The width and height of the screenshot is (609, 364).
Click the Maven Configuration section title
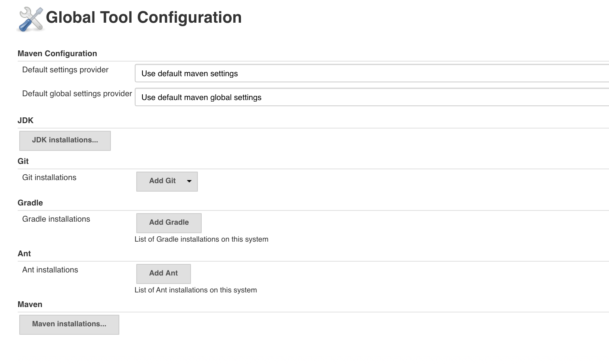pos(57,53)
